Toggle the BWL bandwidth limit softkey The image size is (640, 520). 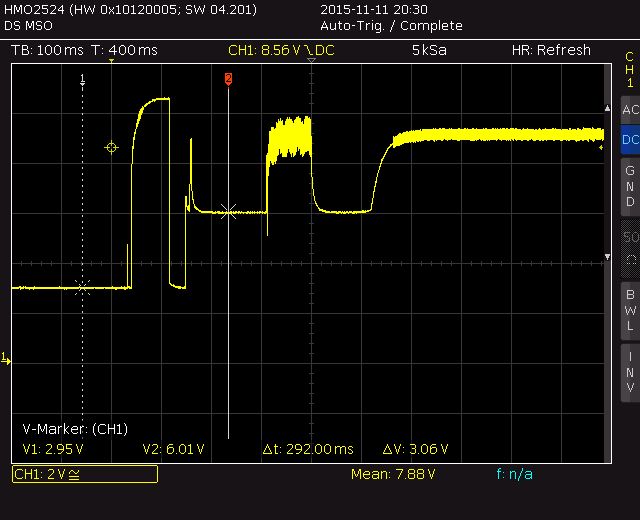630,310
